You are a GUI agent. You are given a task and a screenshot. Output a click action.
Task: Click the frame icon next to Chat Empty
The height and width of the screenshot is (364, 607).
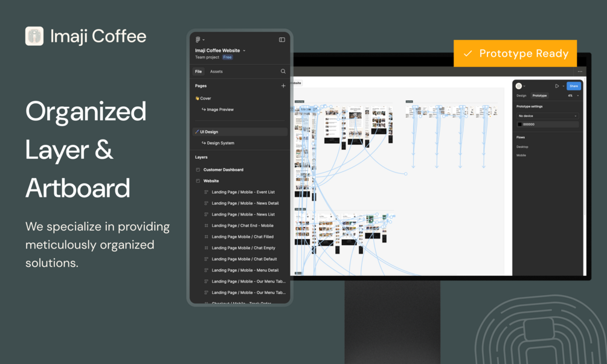tap(206, 248)
